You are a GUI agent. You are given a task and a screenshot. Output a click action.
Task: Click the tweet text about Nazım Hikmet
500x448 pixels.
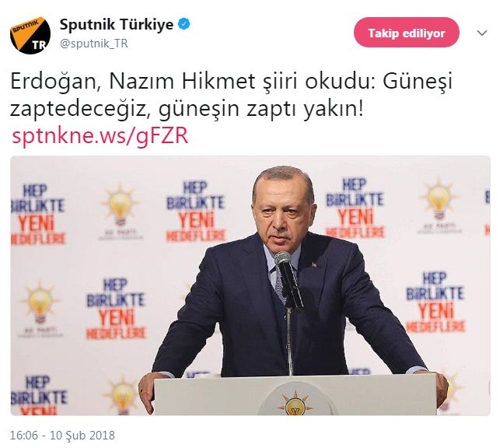231,96
